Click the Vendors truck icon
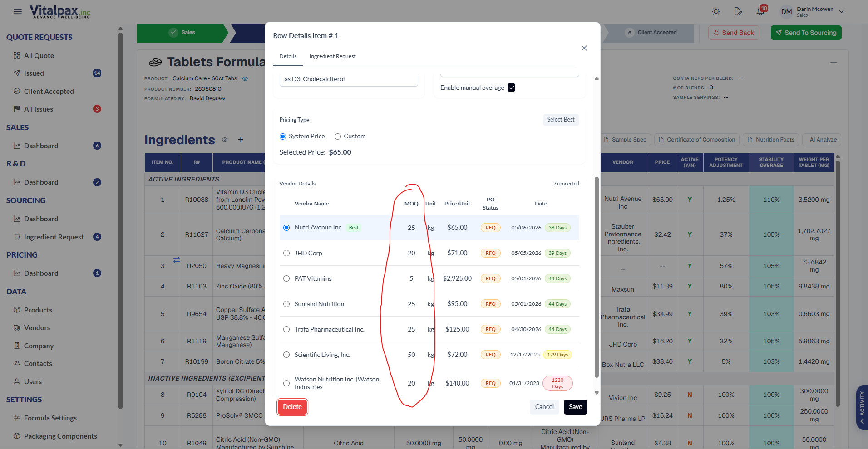 coord(17,327)
